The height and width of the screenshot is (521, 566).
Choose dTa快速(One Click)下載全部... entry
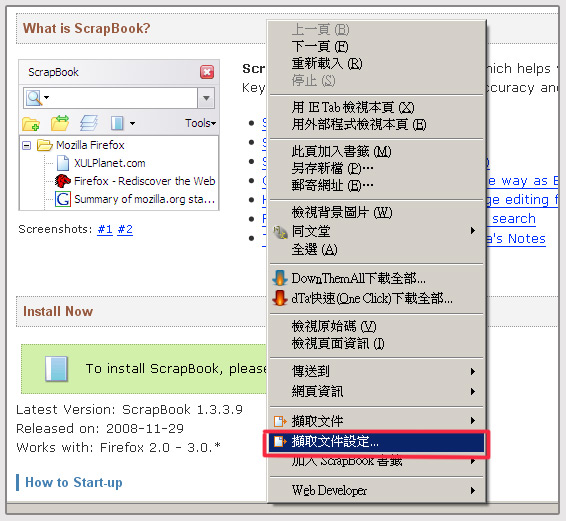click(376, 298)
